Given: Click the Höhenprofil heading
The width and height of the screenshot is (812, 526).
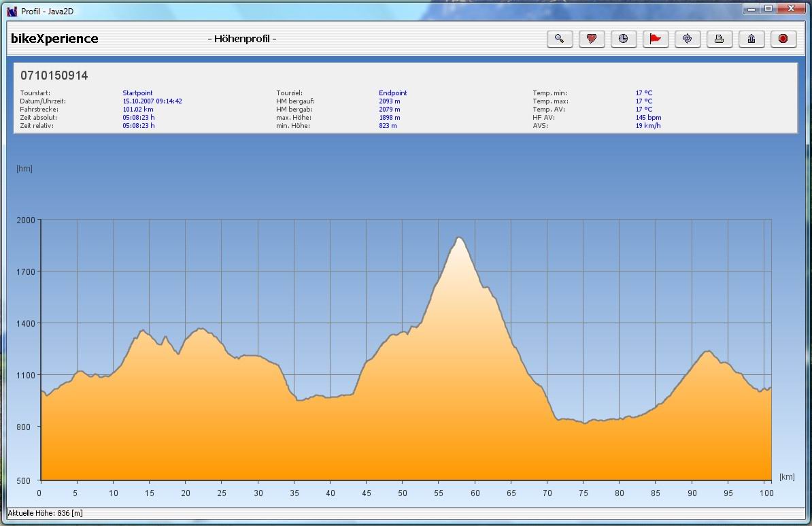Looking at the screenshot, I should click(x=241, y=39).
